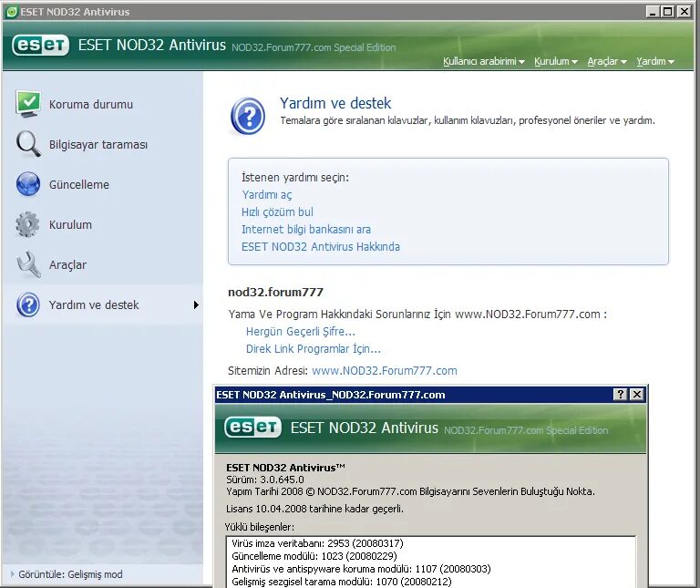This screenshot has width=700, height=588.
Task: Click Internet bilgi bankasını ara link
Action: (x=306, y=230)
